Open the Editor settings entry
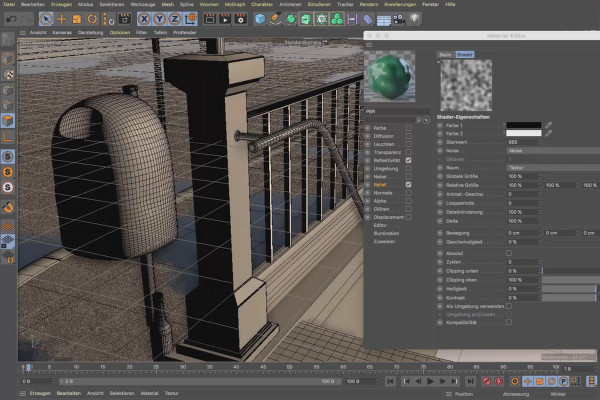 (380, 225)
